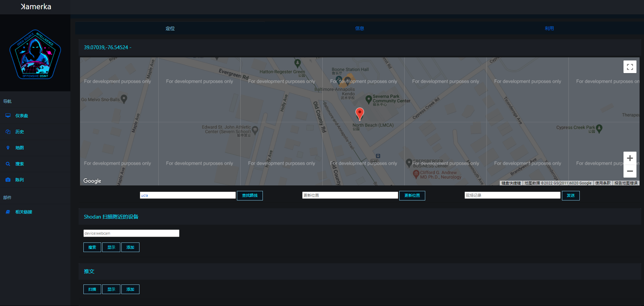Click the Shodan 扫描附近的设备 heading

coord(111,217)
